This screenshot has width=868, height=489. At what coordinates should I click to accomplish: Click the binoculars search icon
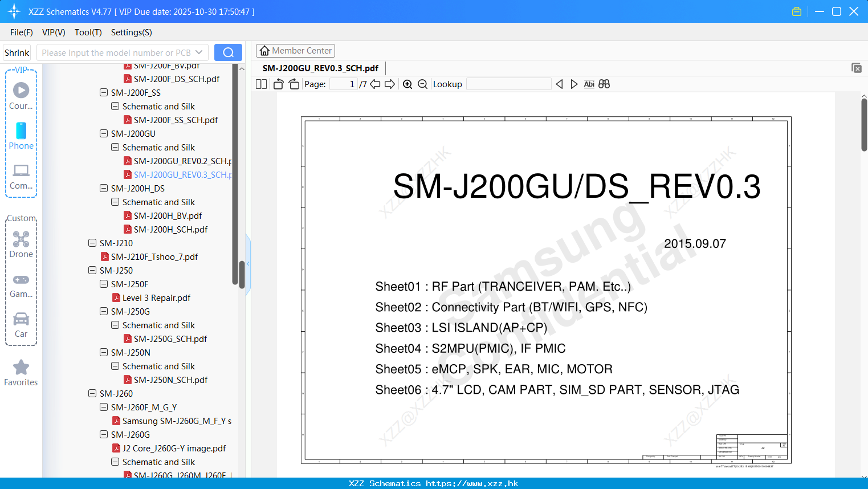tap(604, 84)
